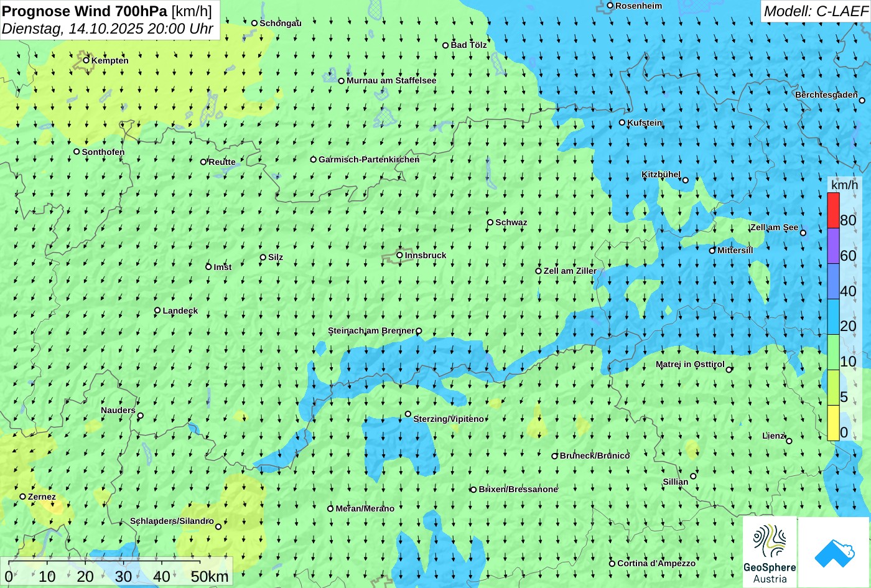The width and height of the screenshot is (871, 588).
Task: Click the 'Prognose Wind 700hPa' title
Action: coord(85,11)
